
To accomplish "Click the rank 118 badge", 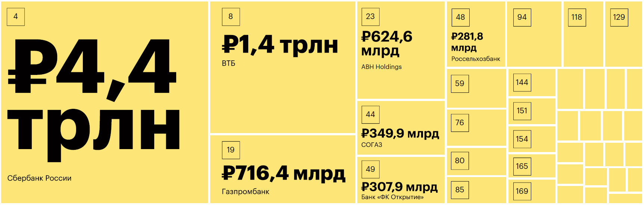I will 576,17.
